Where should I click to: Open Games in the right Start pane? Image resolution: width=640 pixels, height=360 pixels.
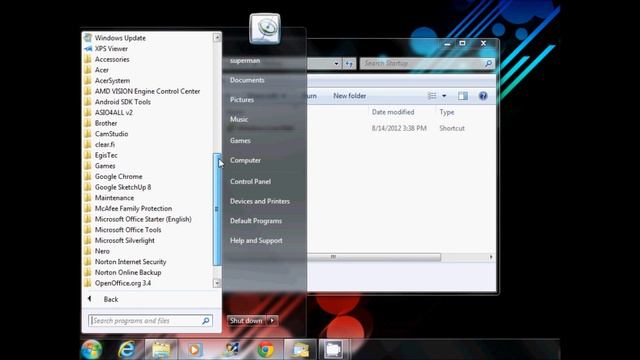pyautogui.click(x=240, y=140)
